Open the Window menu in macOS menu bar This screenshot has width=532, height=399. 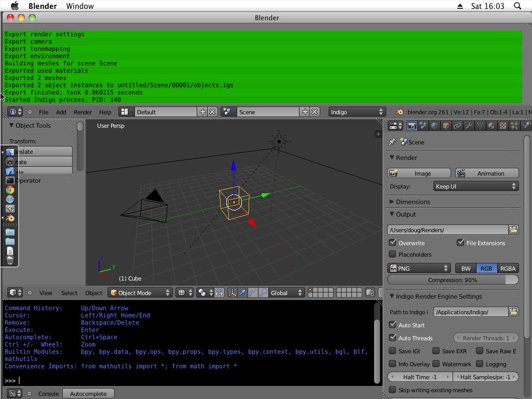tap(80, 6)
